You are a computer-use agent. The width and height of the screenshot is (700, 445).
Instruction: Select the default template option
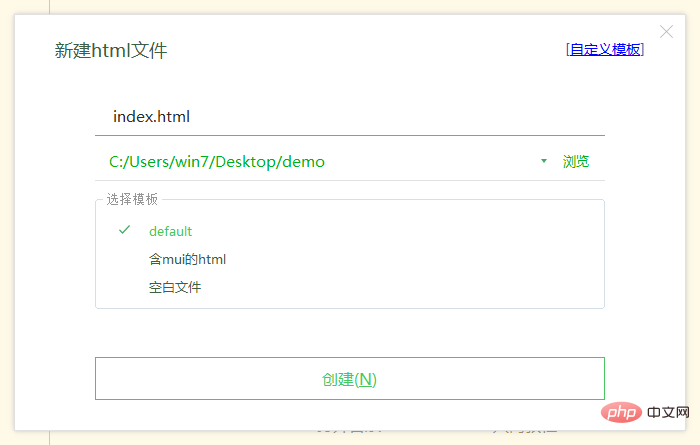[170, 231]
